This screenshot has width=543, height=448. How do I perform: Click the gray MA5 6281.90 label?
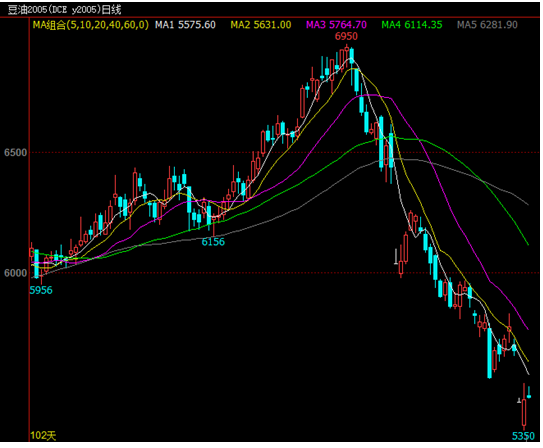click(487, 25)
